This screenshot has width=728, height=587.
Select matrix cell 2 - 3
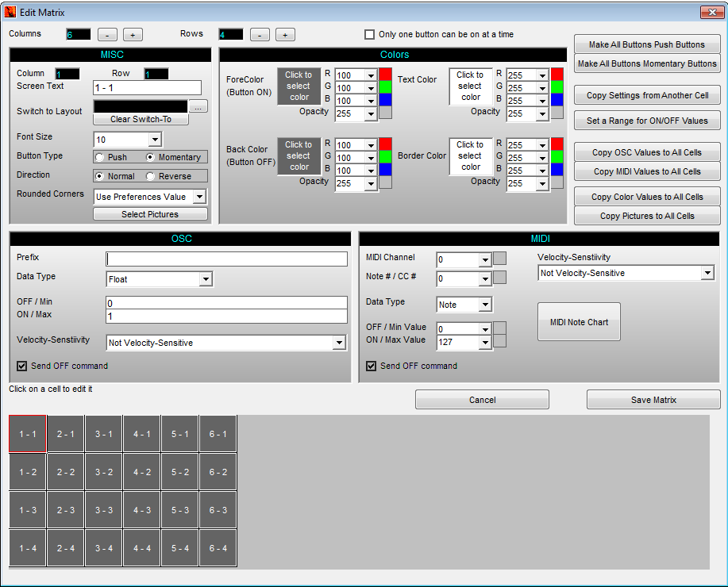65,510
